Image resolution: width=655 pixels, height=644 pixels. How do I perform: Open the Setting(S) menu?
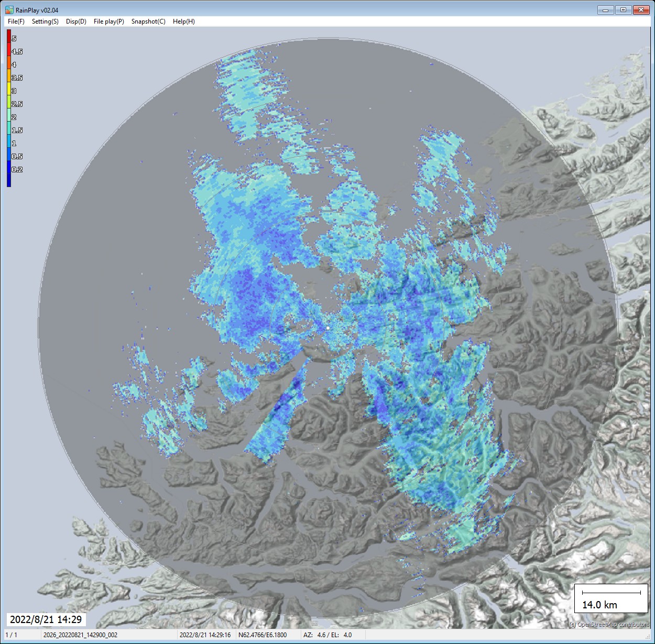(46, 21)
